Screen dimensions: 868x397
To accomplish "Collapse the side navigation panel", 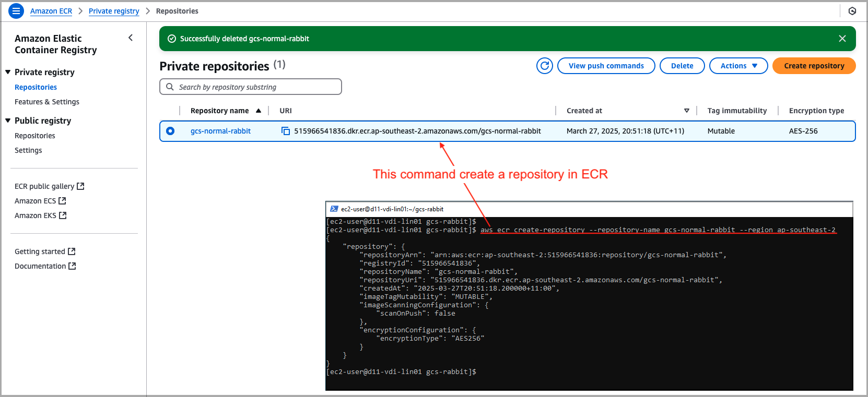I will point(131,38).
